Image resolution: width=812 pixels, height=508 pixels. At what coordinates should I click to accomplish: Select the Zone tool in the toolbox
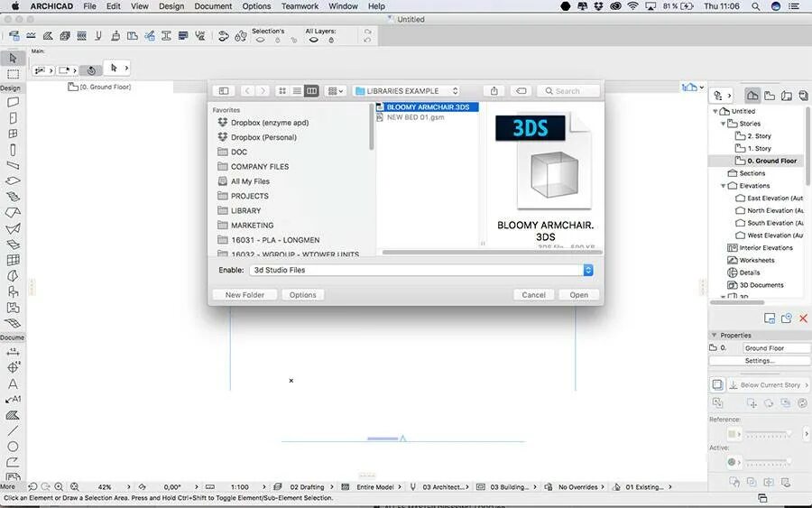pyautogui.click(x=13, y=308)
